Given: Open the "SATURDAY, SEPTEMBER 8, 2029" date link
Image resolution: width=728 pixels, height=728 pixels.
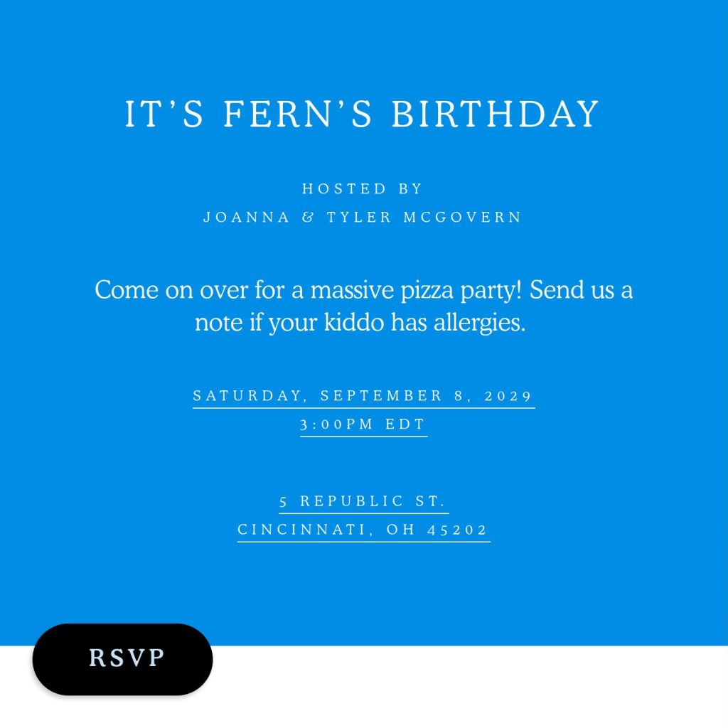Looking at the screenshot, I should [x=363, y=395].
